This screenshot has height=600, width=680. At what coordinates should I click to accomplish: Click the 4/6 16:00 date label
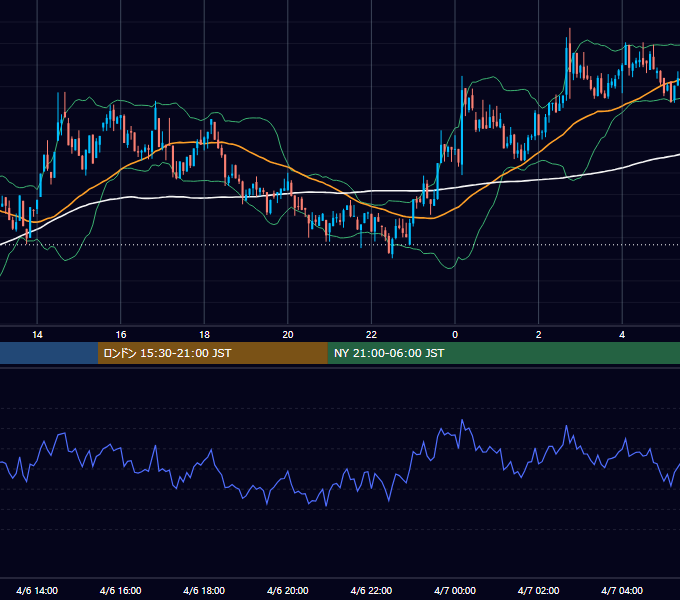[121, 590]
